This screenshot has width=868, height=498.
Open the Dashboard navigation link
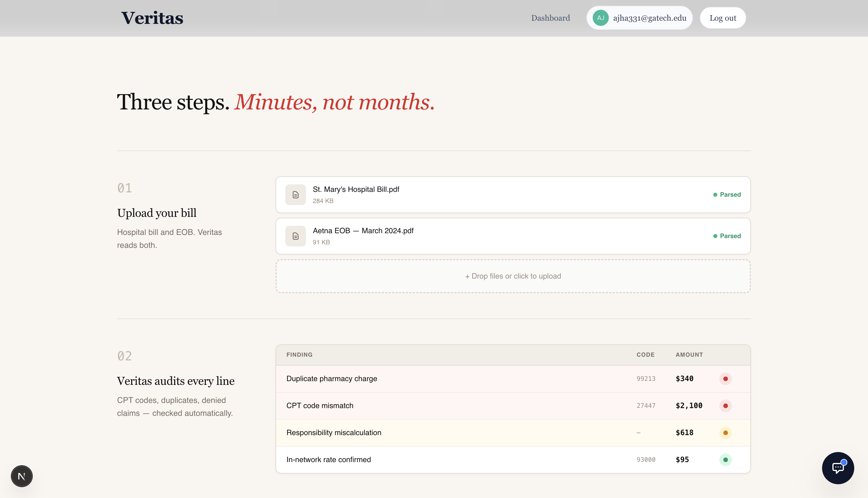pos(550,18)
